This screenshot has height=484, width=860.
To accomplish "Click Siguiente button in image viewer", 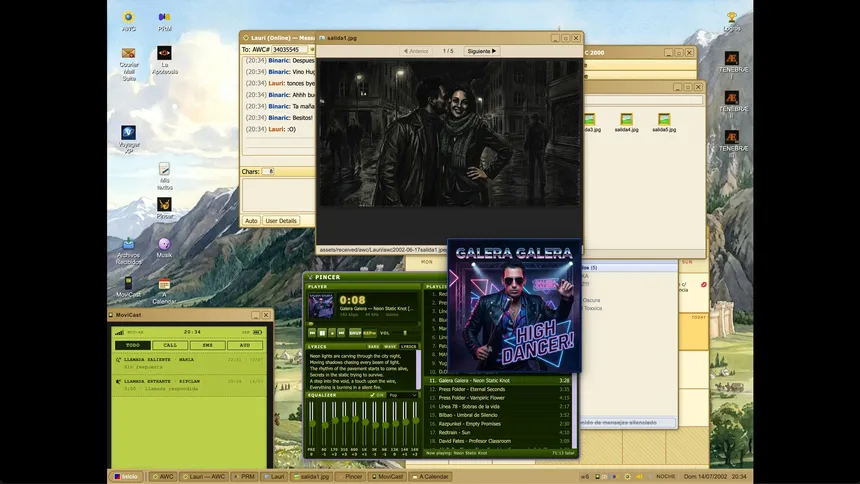I will click(x=482, y=51).
